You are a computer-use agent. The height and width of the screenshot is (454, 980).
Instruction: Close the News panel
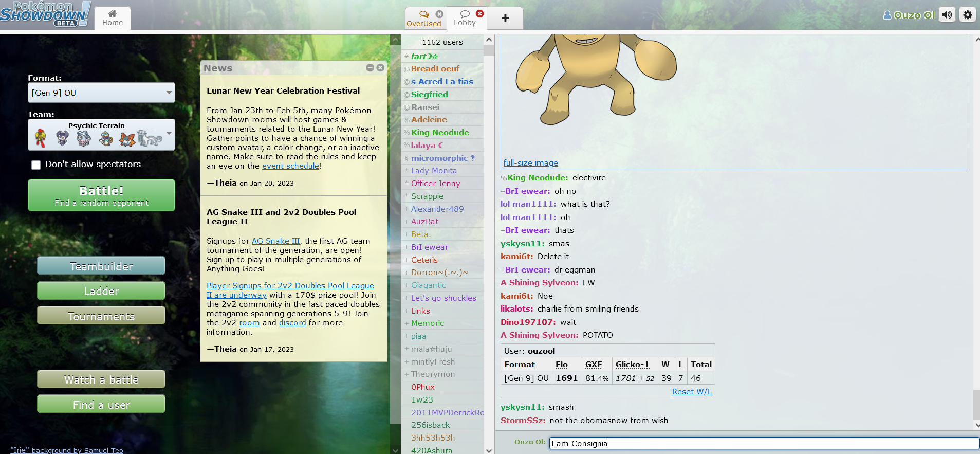380,68
